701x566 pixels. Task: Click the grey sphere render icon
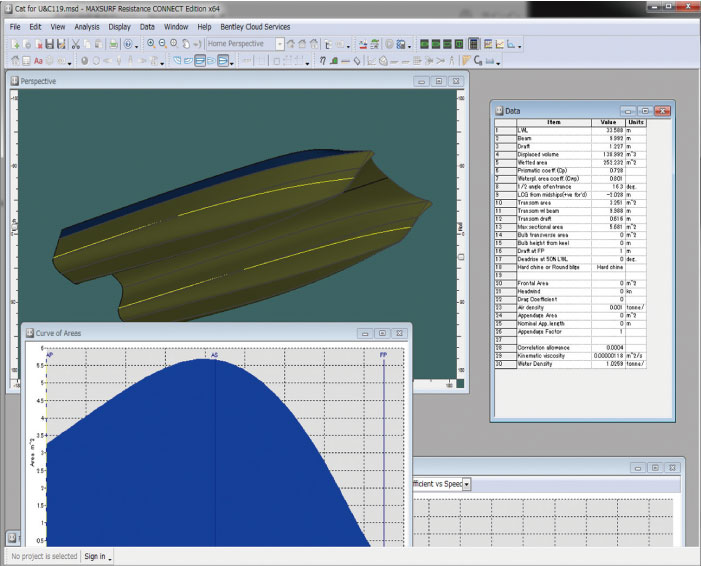click(x=84, y=60)
